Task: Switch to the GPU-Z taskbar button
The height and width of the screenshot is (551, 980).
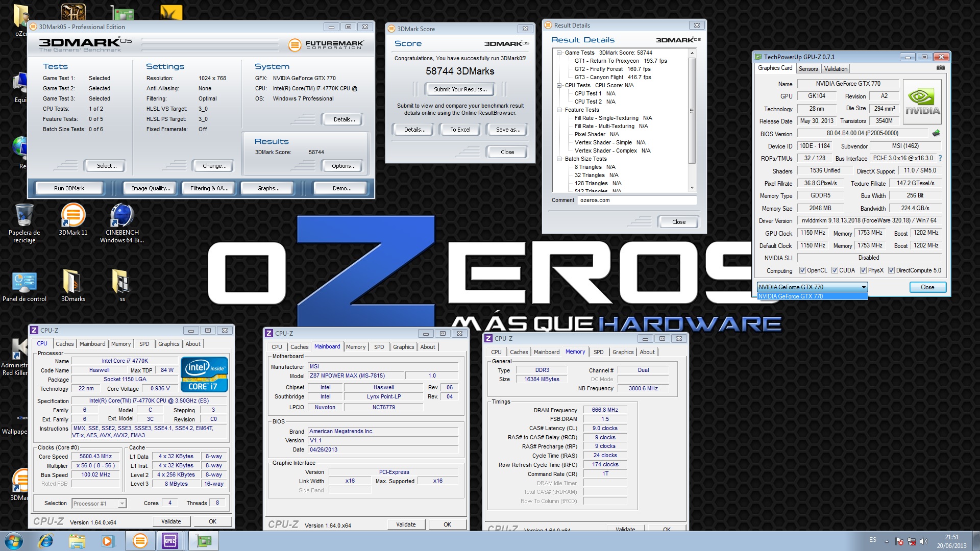Action: tap(204, 541)
